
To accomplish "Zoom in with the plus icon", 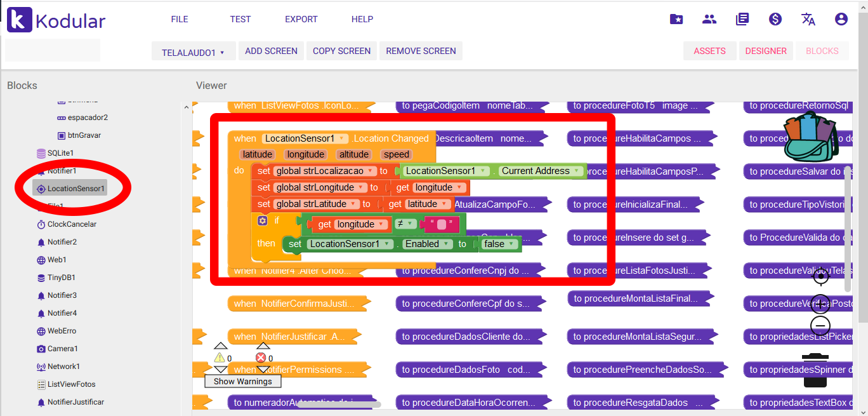I will [x=820, y=304].
